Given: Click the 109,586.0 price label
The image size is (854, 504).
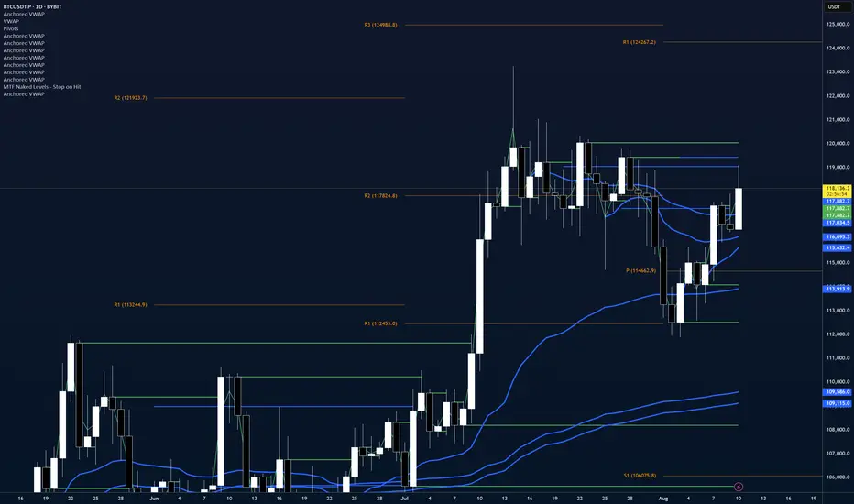Looking at the screenshot, I should (838, 392).
